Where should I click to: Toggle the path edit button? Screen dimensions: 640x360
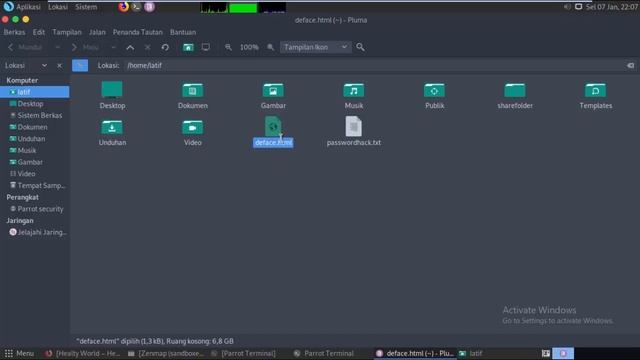pyautogui.click(x=80, y=65)
